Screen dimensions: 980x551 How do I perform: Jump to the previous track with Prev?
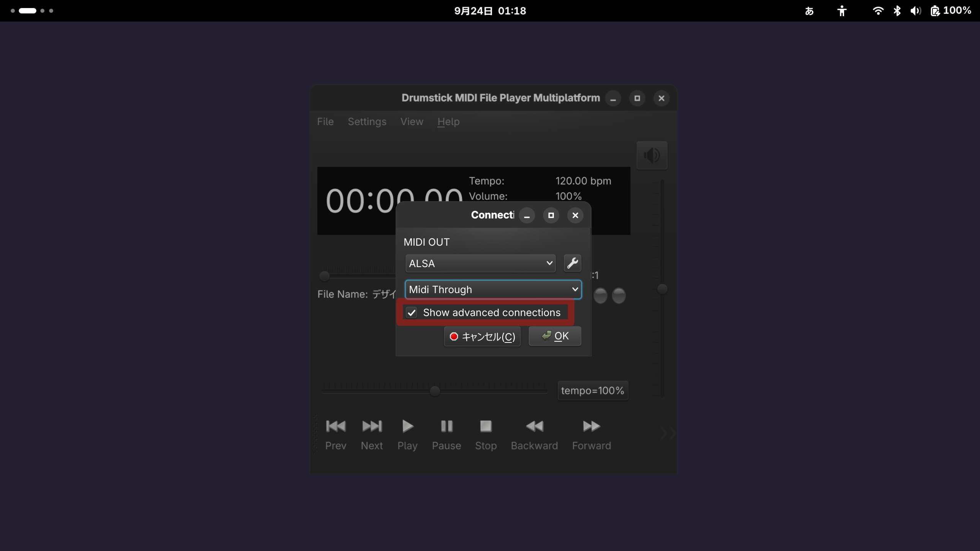pyautogui.click(x=336, y=435)
